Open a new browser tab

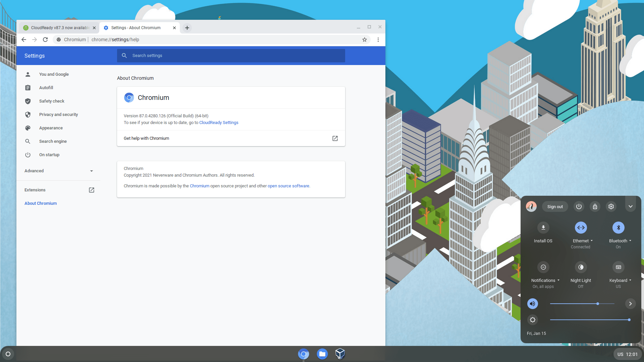point(187,28)
